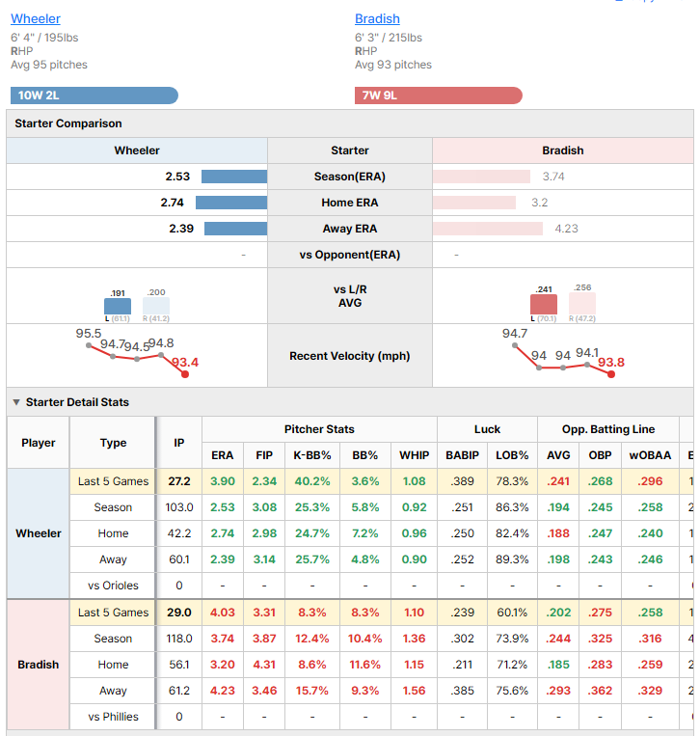Select Bradish's Last 5 Games row label
Image resolution: width=700 pixels, height=736 pixels.
[113, 613]
